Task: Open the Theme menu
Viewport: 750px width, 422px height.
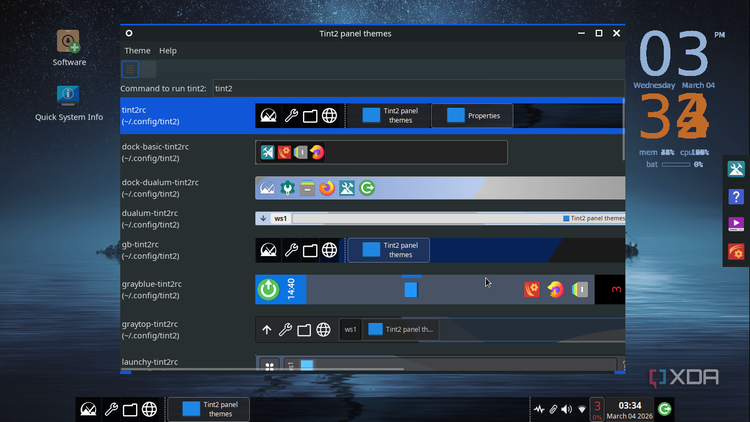Action: click(x=137, y=50)
